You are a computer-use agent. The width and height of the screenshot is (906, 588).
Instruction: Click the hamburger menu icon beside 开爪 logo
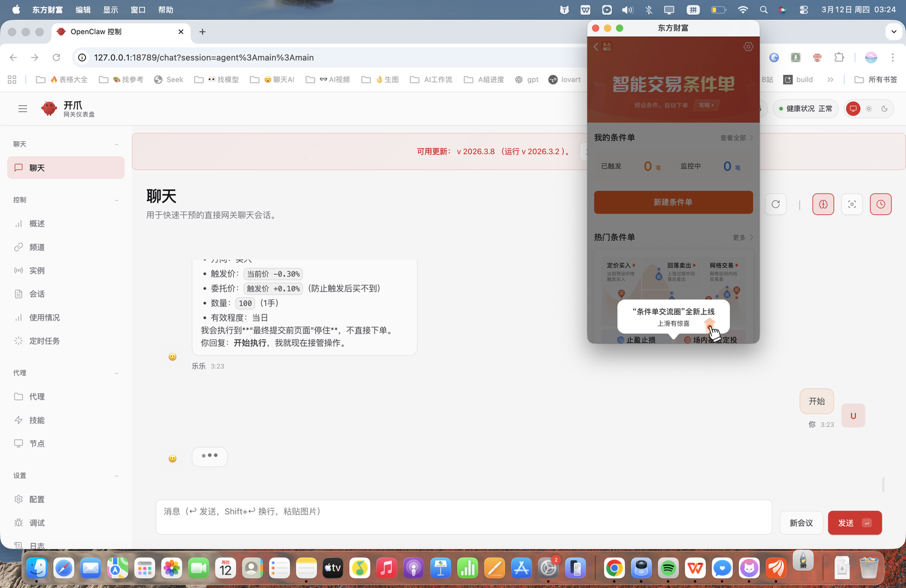[x=23, y=109]
